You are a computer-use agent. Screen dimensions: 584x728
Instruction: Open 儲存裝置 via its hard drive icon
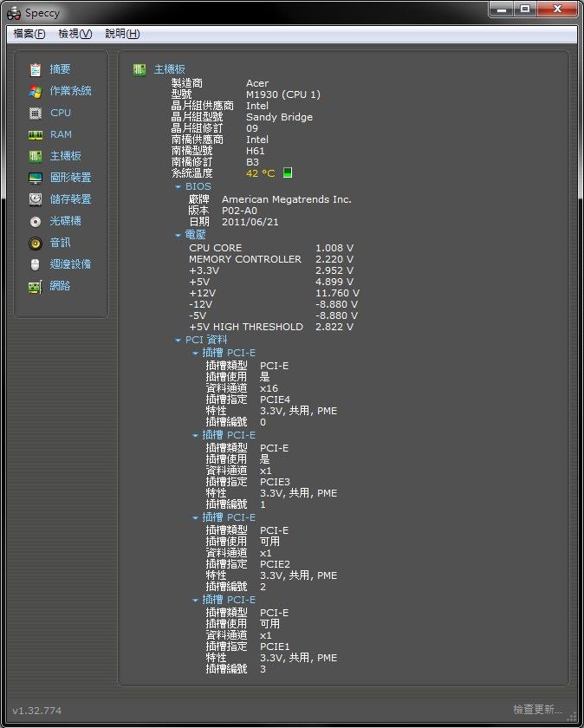[x=36, y=199]
